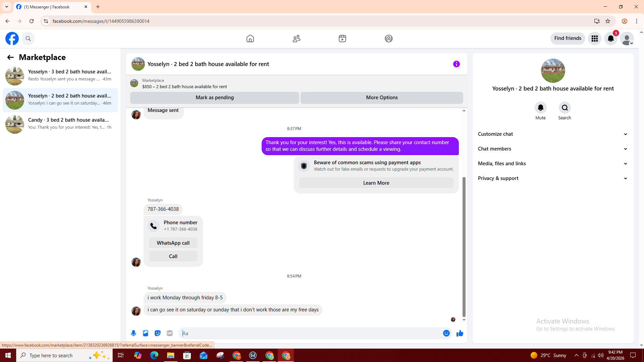Record a voice clip with microphone icon
Viewport: 644px width, 362px height.
(133, 333)
